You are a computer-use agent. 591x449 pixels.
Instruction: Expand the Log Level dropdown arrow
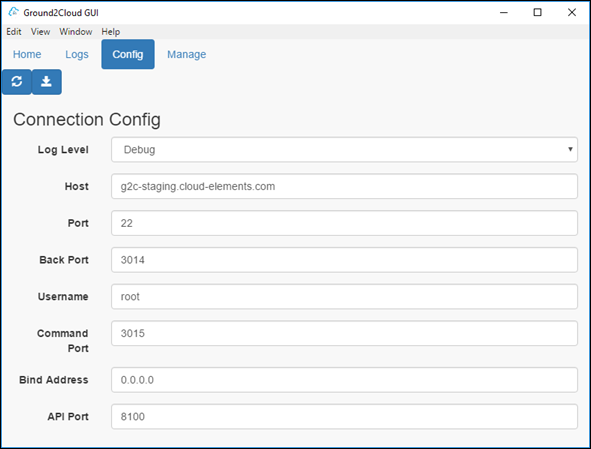point(570,149)
